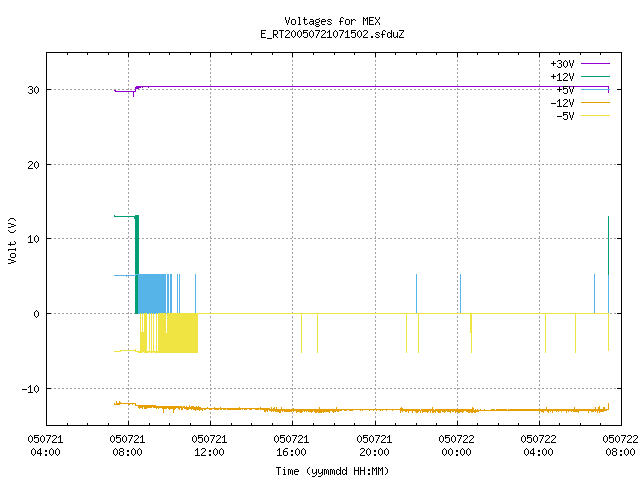Click the solid yellow -5V block near 10:00
640x480 pixels.
point(180,333)
